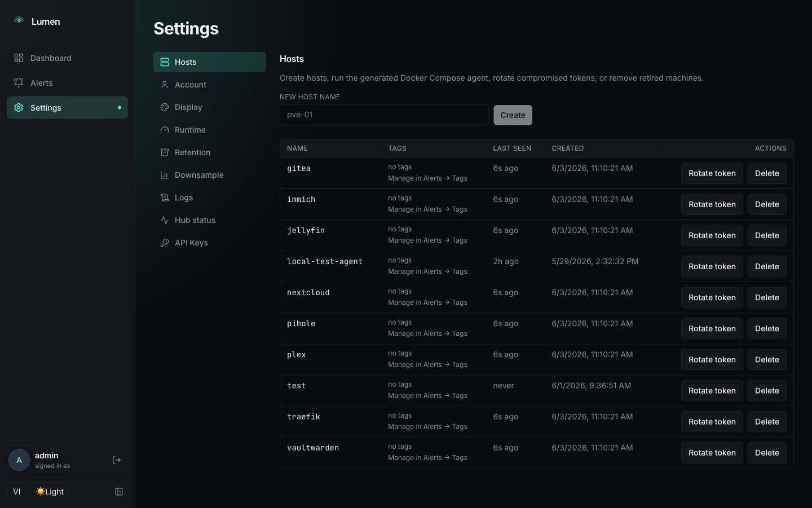This screenshot has height=508, width=812.
Task: Click '5/29/2026, 2:32:32 PM' created date
Action: point(595,261)
